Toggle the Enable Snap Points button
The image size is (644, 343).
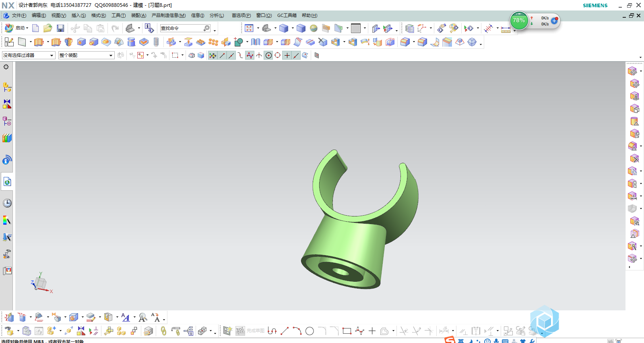pyautogui.click(x=213, y=55)
